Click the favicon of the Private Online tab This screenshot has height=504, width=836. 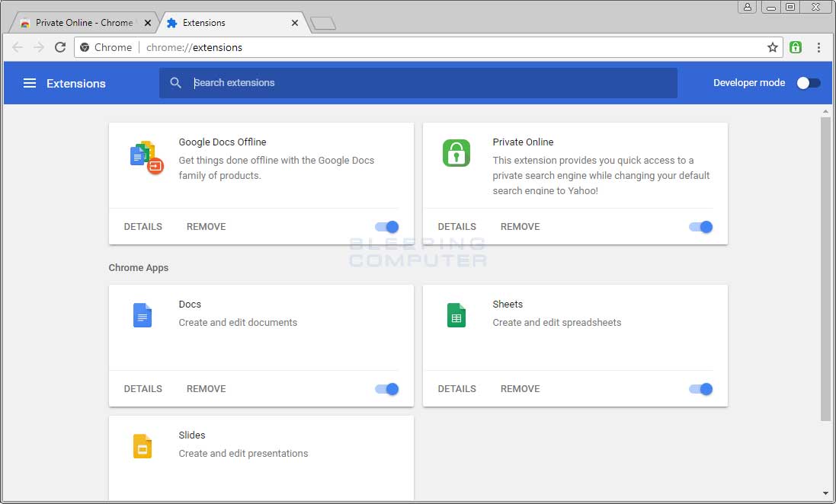pos(24,23)
